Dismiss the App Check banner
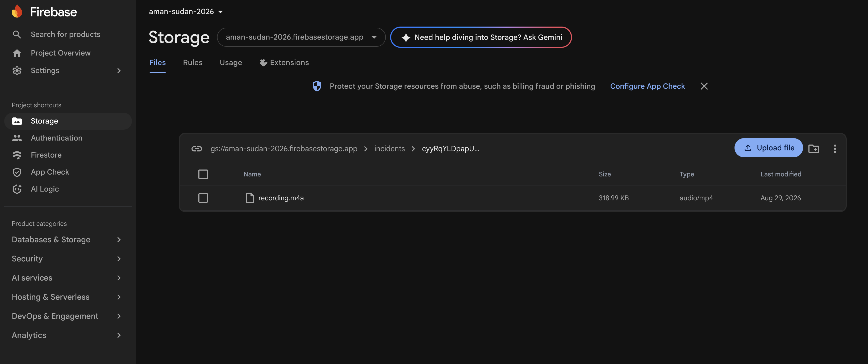 pyautogui.click(x=704, y=86)
